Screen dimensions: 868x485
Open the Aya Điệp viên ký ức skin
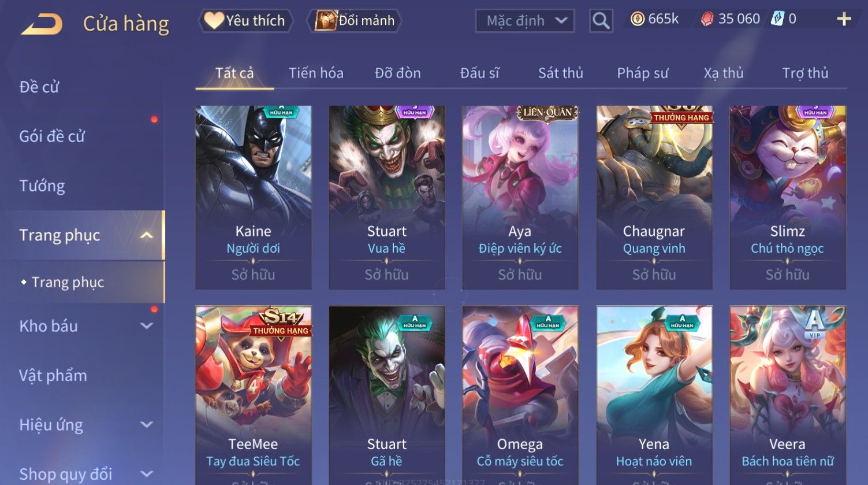click(520, 197)
